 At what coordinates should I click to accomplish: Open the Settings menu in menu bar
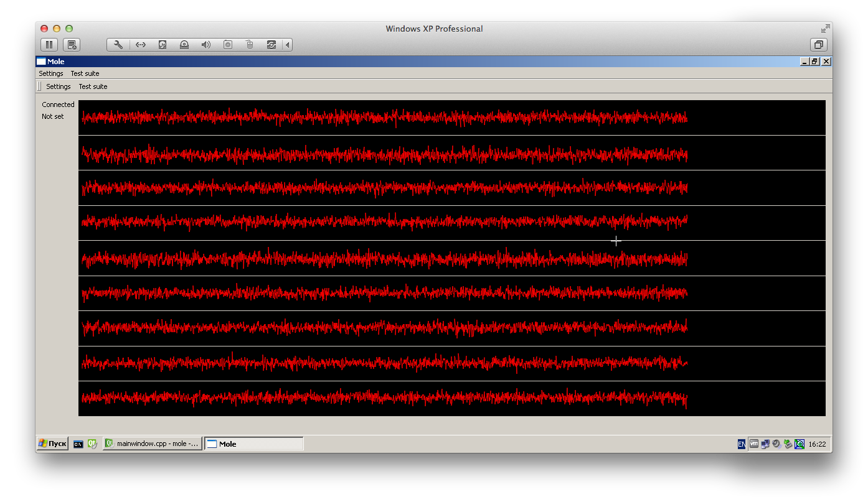click(x=51, y=73)
